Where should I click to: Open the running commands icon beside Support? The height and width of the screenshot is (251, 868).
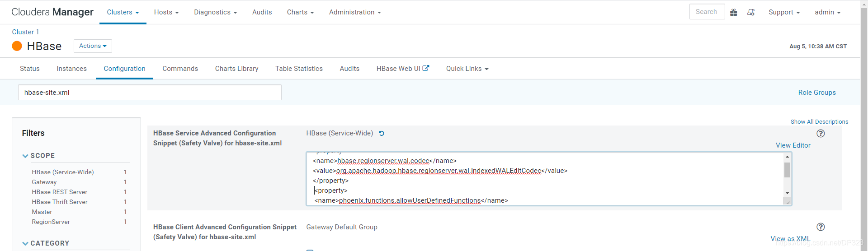click(x=751, y=12)
